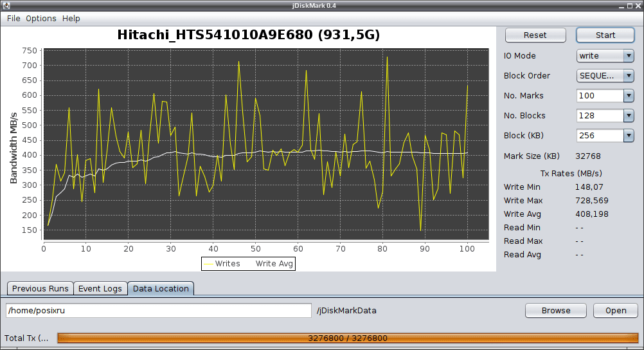Viewport: 644px width, 350px height.
Task: Expand the No. Marks dropdown arrow
Action: pyautogui.click(x=629, y=96)
